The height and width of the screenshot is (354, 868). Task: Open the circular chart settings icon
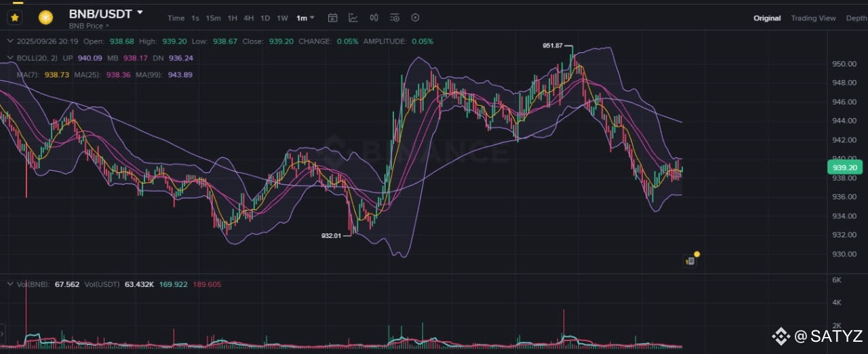point(416,18)
